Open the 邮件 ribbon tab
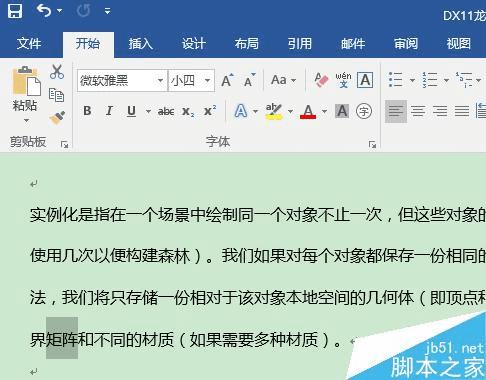486x380 pixels. point(353,44)
